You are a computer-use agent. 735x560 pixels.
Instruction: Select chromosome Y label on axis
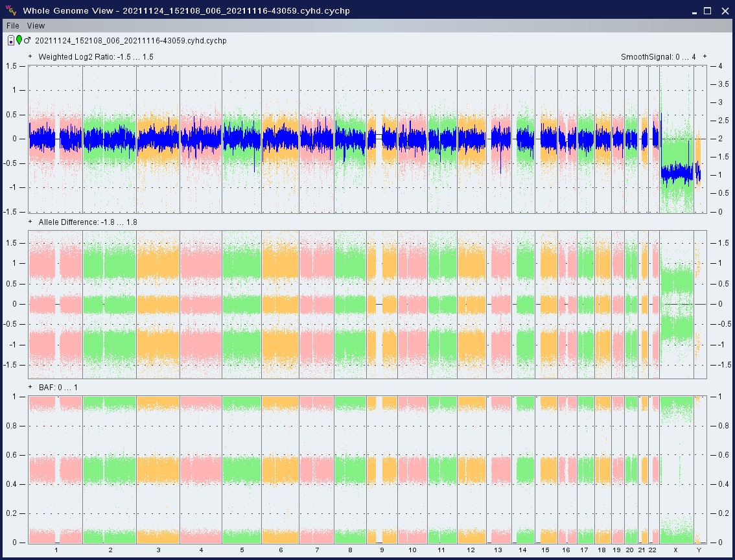[x=699, y=550]
